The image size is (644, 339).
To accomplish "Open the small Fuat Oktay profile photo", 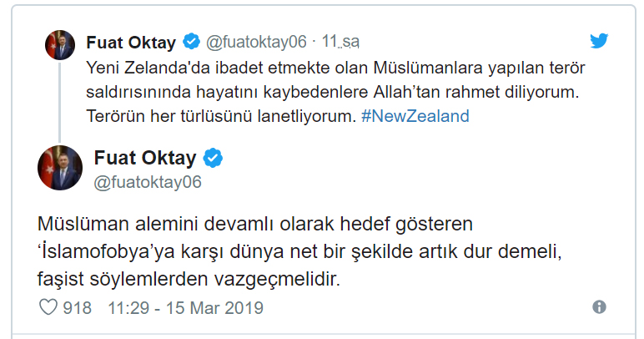I will [61, 48].
